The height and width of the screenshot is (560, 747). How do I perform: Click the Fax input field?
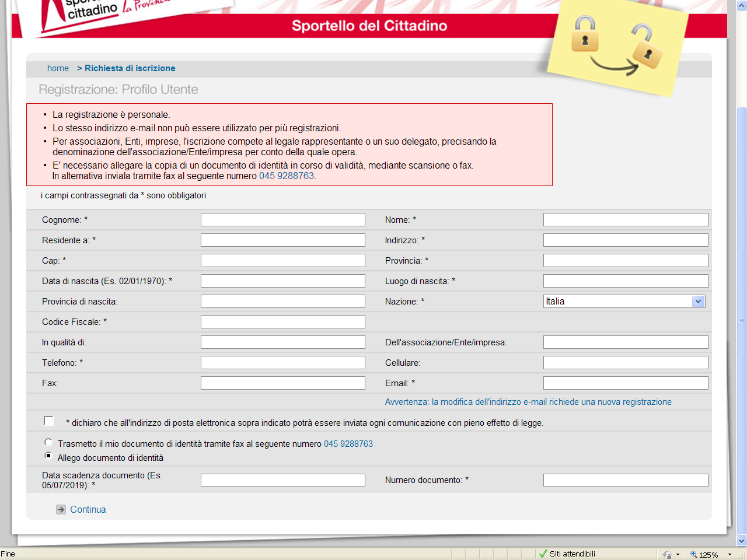click(x=283, y=383)
